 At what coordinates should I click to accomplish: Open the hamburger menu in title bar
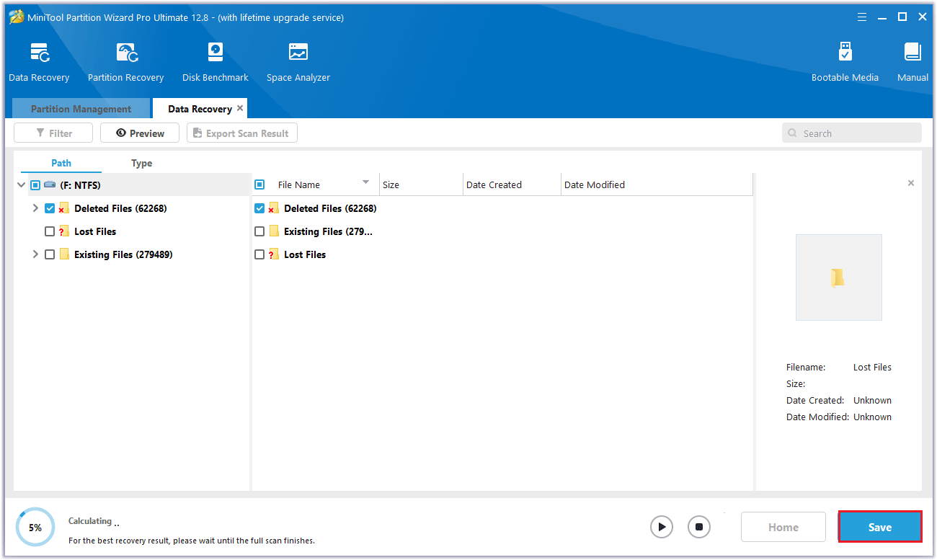(x=862, y=17)
